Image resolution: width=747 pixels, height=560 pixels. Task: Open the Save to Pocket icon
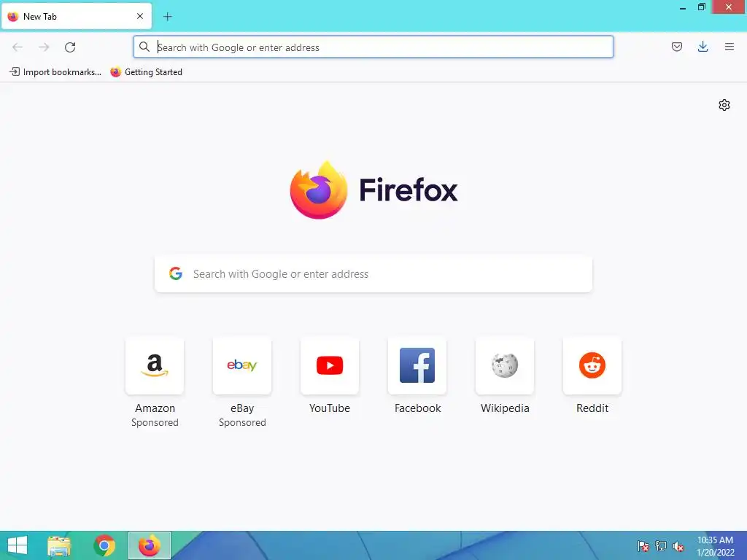click(x=676, y=47)
